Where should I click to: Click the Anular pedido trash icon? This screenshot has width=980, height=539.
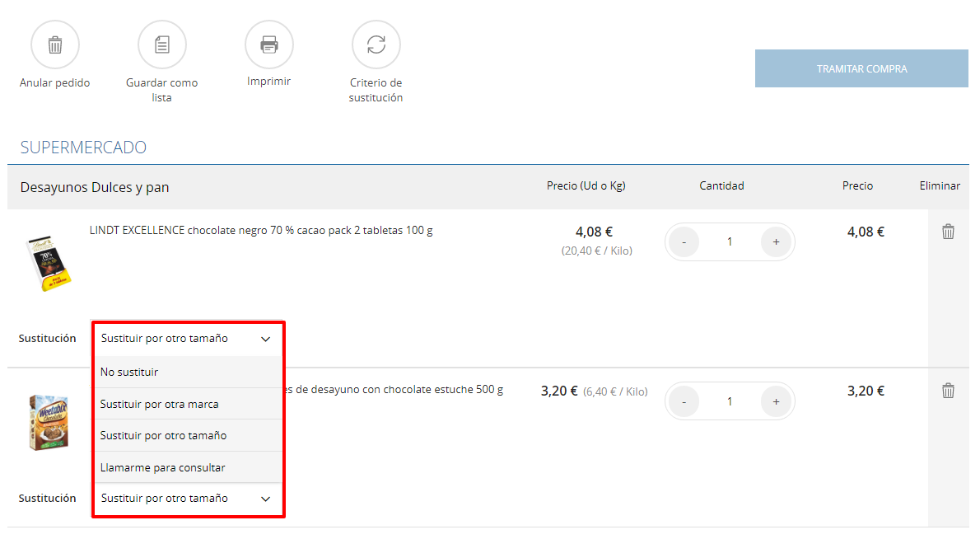coord(55,45)
